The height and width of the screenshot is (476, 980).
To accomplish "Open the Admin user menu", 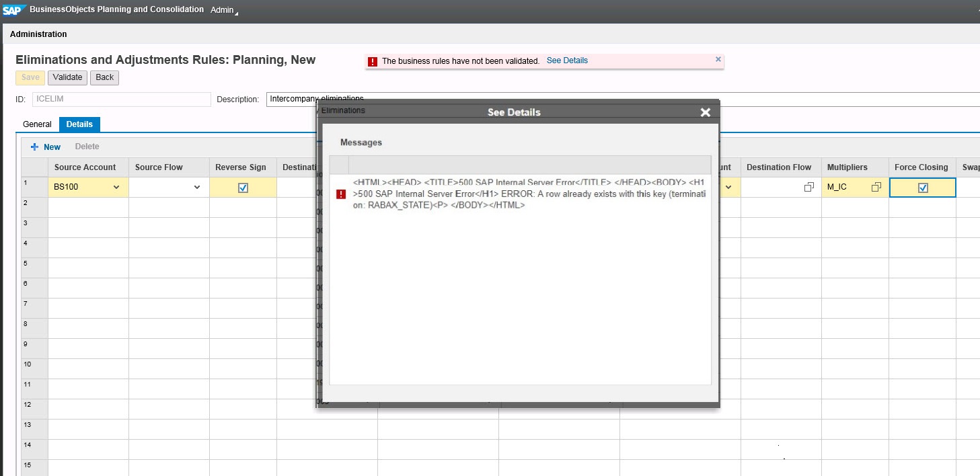I will pyautogui.click(x=224, y=10).
